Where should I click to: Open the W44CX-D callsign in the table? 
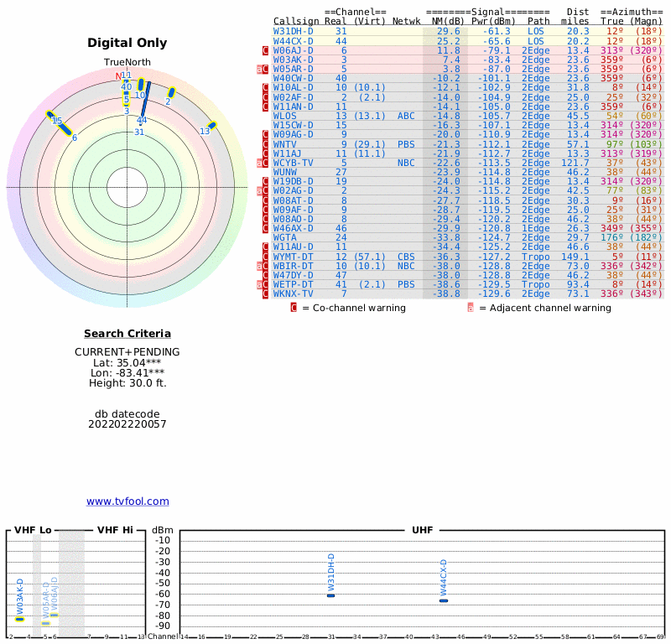click(293, 41)
